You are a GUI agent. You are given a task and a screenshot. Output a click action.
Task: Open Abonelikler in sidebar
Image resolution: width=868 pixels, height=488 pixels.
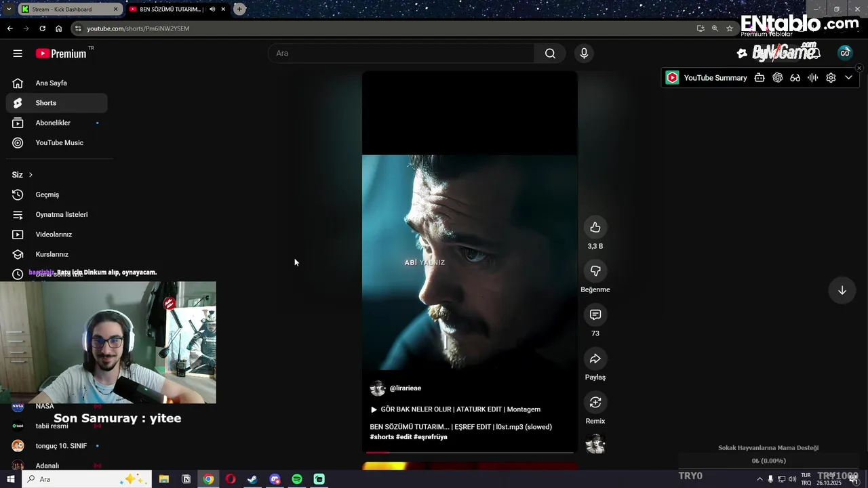[x=57, y=123]
